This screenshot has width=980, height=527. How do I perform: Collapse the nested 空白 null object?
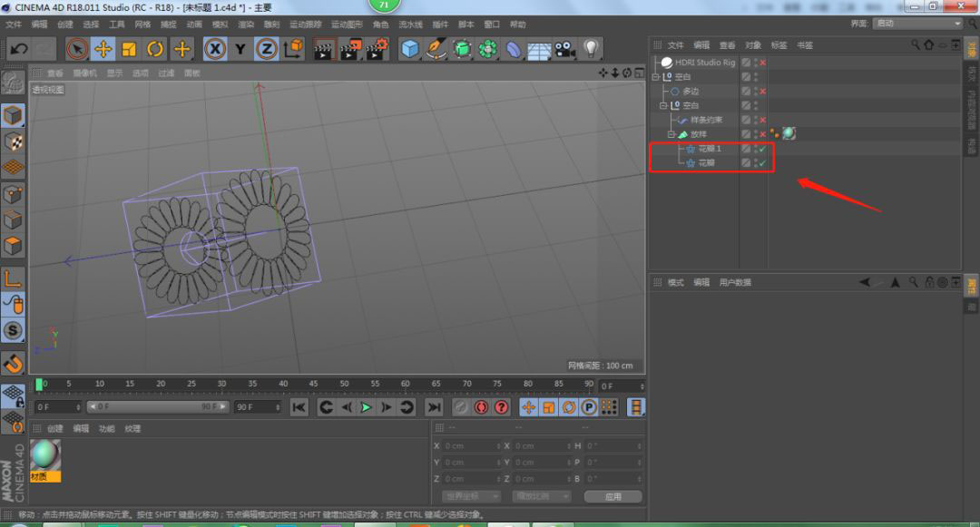coord(663,105)
